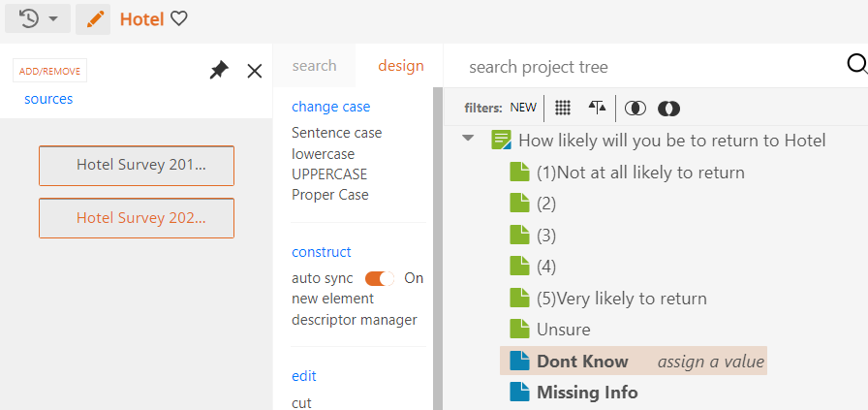Apply Proper Case option

coord(330,195)
